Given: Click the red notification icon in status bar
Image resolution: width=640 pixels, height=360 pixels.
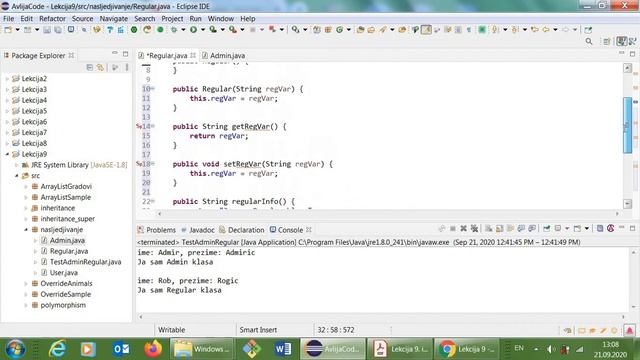Looking at the screenshot, I should pos(630,330).
